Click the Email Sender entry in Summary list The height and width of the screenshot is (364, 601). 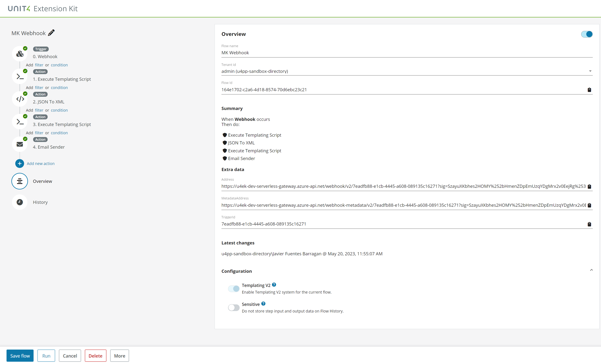pyautogui.click(x=239, y=159)
